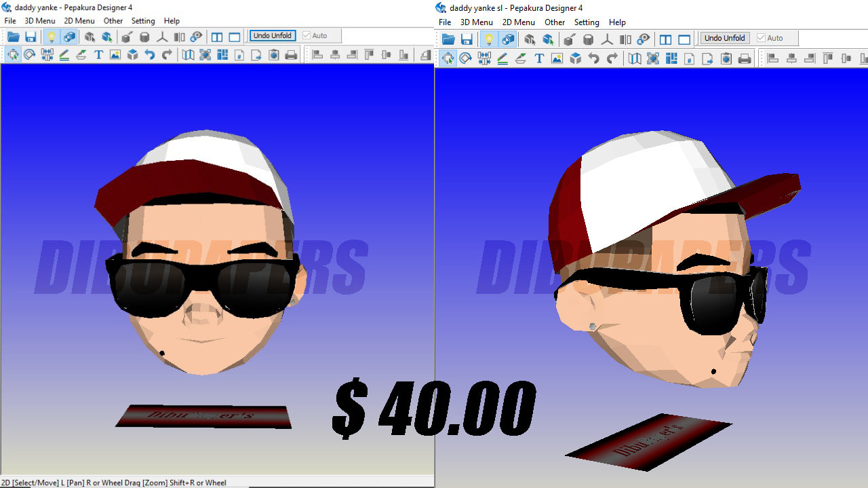Click the Undo arrow in right window
Screen dimensions: 868x488
(x=594, y=58)
